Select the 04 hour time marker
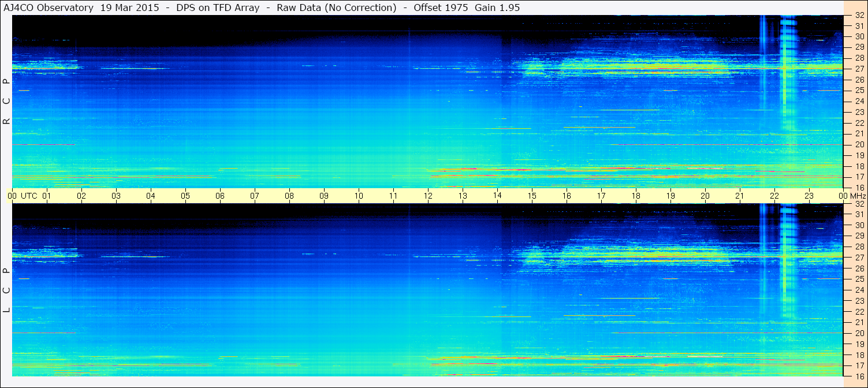 click(x=151, y=196)
